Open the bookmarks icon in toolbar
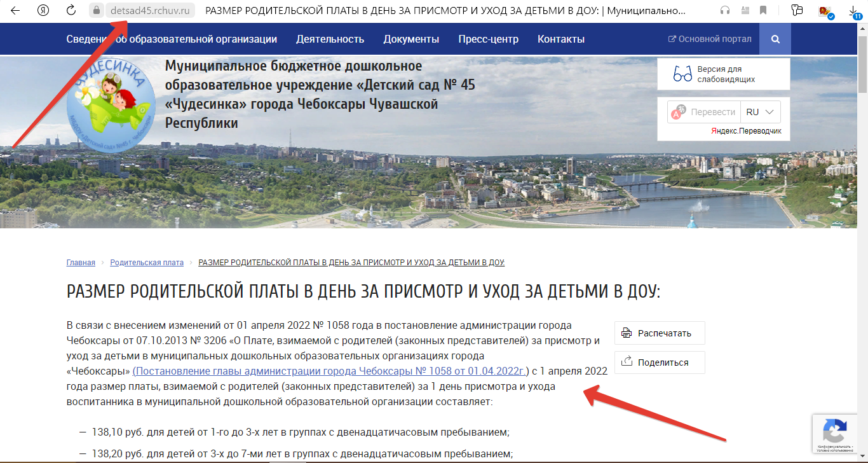The width and height of the screenshot is (868, 463). point(763,10)
